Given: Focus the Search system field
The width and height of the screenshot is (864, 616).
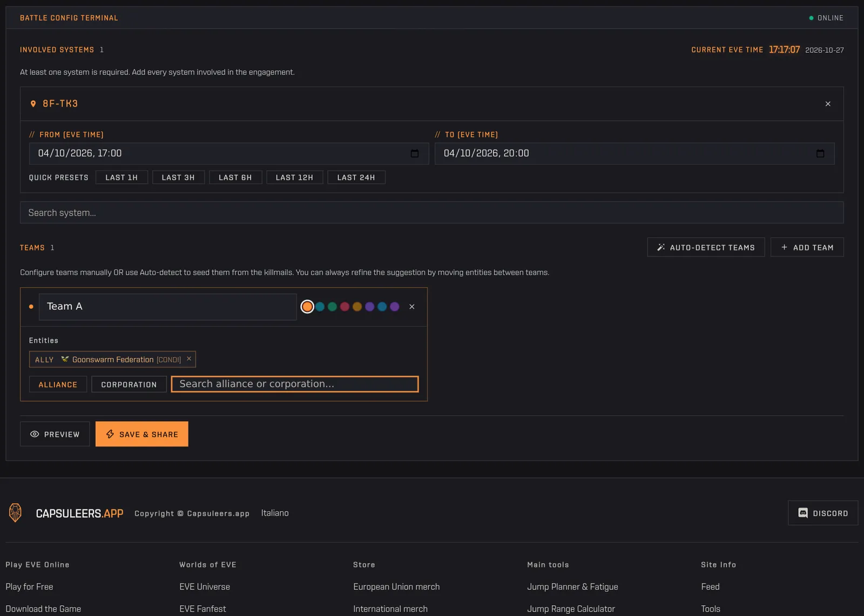Looking at the screenshot, I should (432, 213).
